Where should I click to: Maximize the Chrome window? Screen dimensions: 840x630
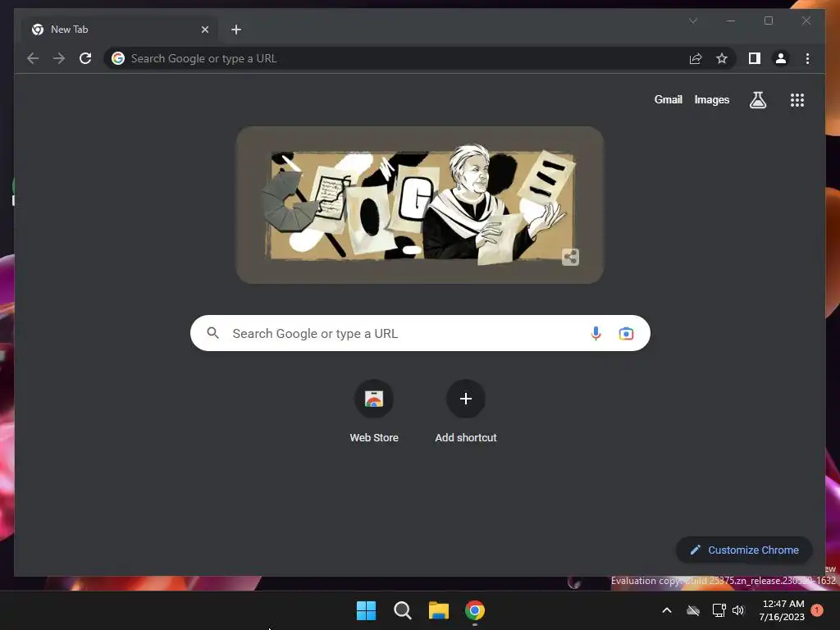tap(768, 21)
